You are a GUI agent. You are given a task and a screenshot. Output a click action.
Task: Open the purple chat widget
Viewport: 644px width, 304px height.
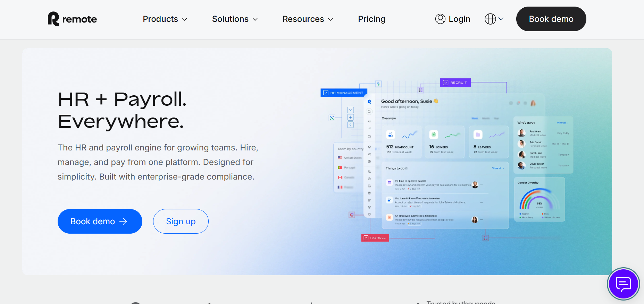click(623, 284)
